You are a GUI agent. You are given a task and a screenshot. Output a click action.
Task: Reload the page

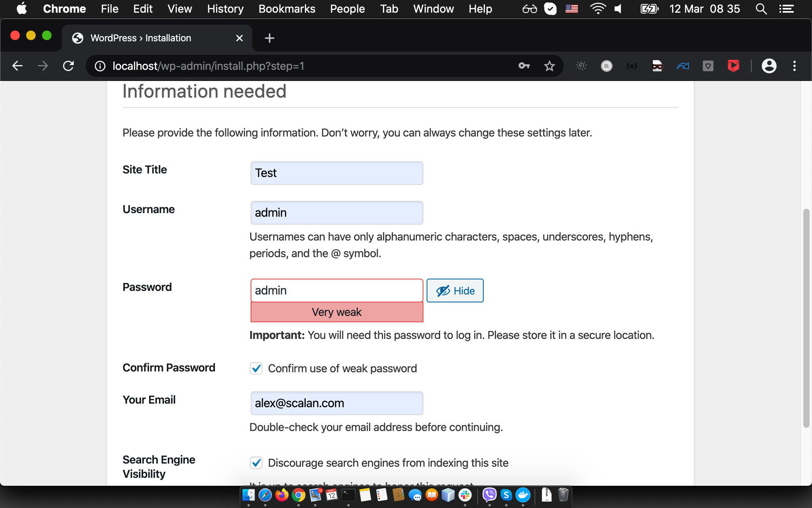pos(68,66)
